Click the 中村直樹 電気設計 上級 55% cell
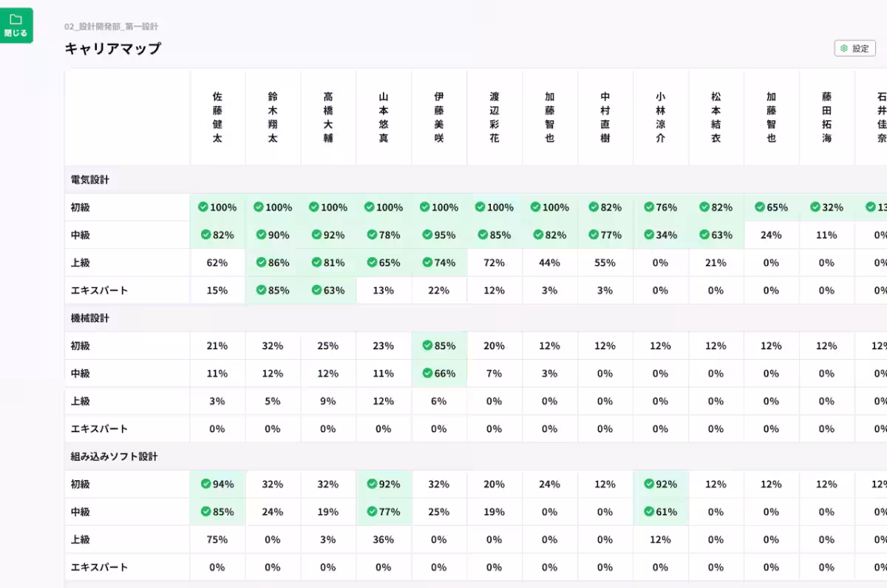This screenshot has height=588, width=887. click(x=605, y=262)
